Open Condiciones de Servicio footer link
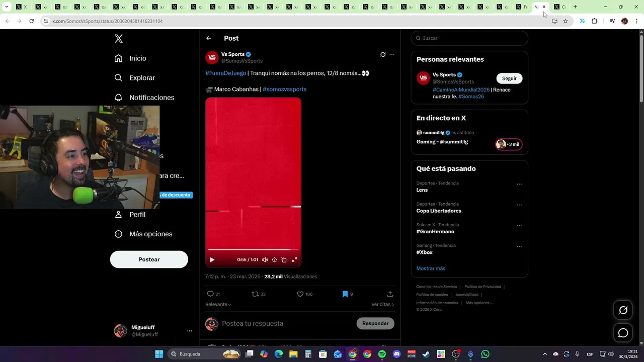This screenshot has width=644, height=362. coord(436,287)
